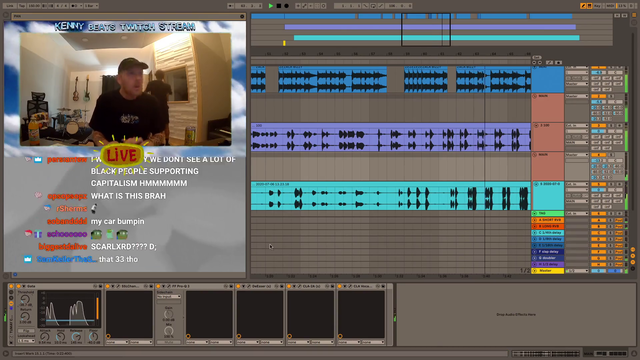Open the first X-Y none dropdown of SSLChannel

click(x=117, y=342)
